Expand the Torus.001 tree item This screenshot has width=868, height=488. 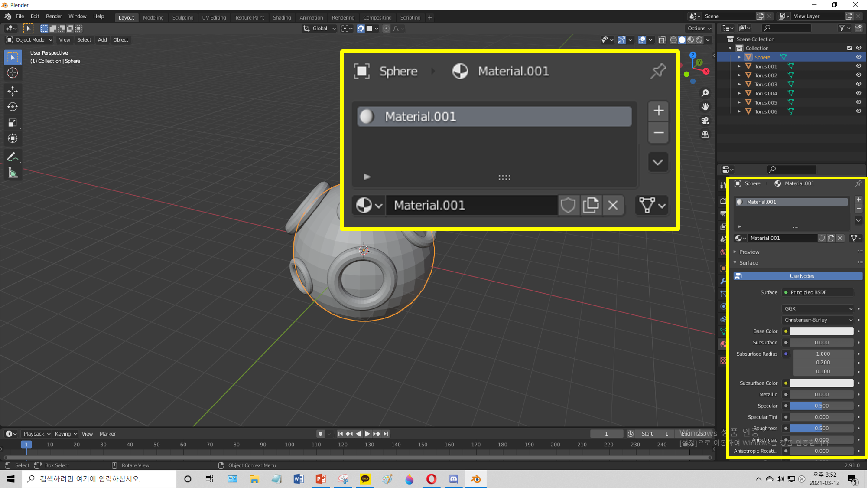coord(739,66)
